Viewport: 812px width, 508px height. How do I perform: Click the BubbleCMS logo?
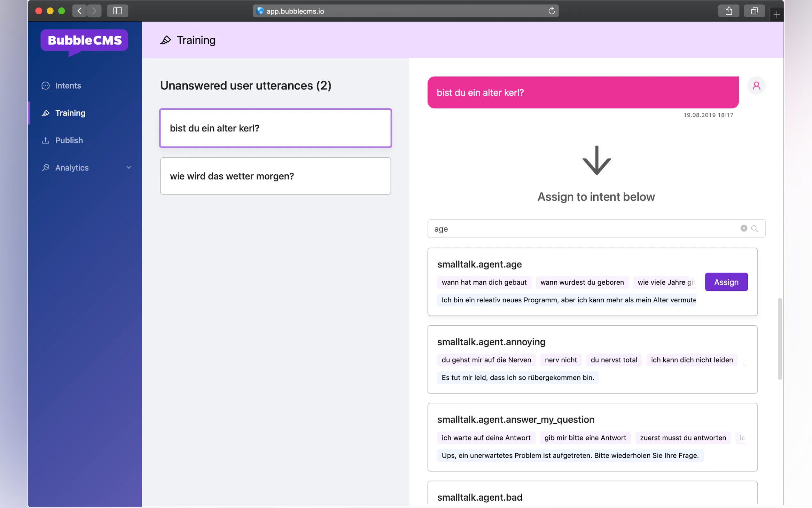point(84,41)
